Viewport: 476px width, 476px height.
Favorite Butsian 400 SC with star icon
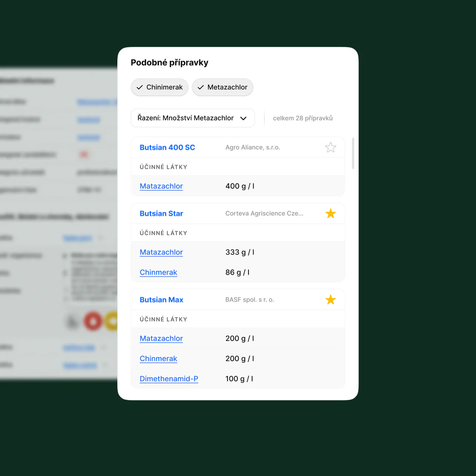[331, 148]
